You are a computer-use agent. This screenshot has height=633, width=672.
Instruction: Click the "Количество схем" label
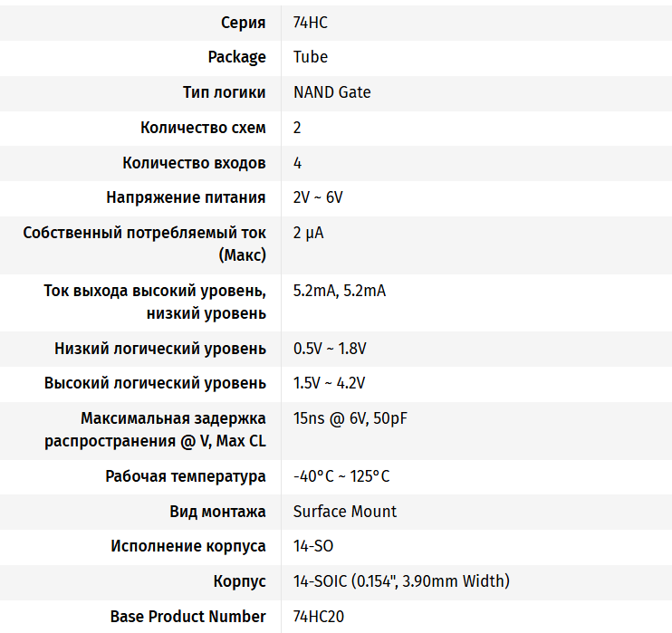tap(203, 128)
